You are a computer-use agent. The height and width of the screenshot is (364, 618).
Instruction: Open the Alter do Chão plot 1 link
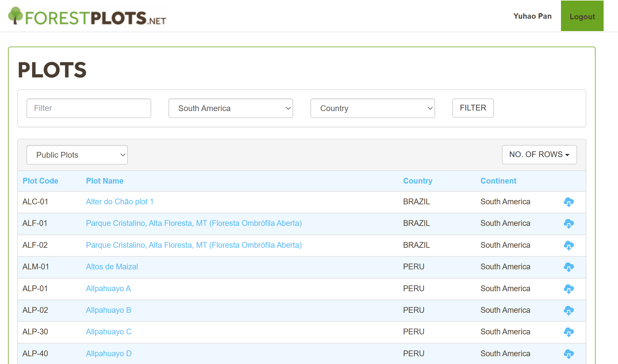(120, 201)
